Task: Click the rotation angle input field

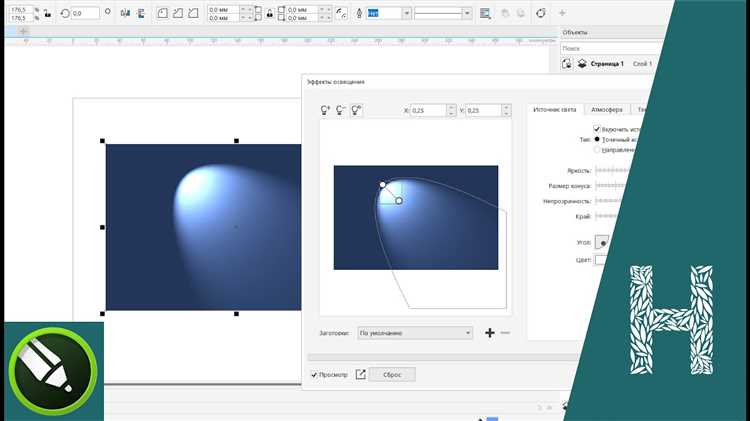Action: coord(85,13)
